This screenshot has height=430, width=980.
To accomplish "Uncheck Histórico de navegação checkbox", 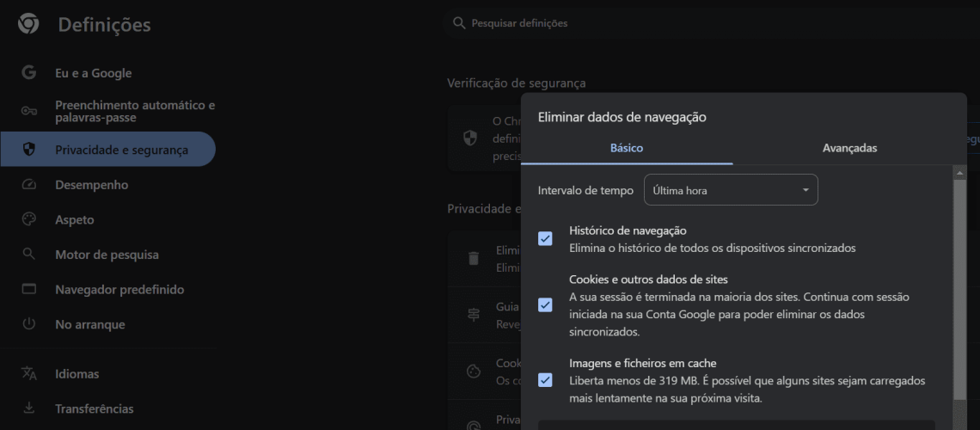I will 545,239.
